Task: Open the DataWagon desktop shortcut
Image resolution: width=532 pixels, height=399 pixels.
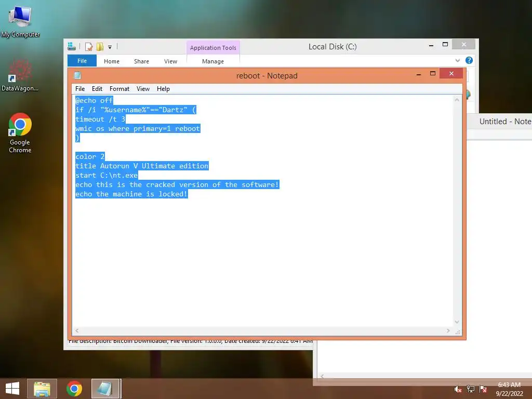Action: tap(20, 75)
